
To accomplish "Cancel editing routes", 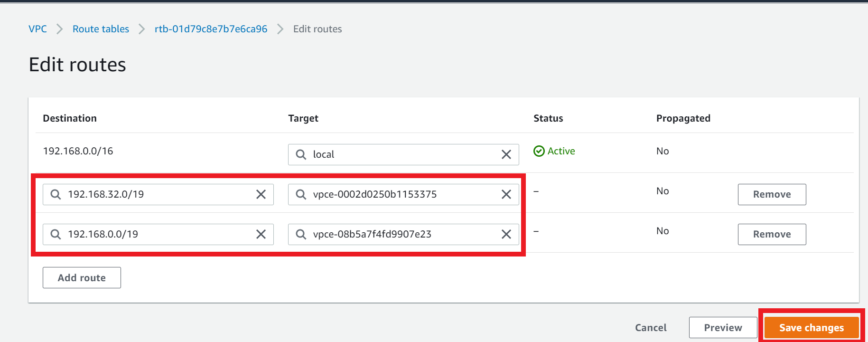I will click(x=651, y=328).
